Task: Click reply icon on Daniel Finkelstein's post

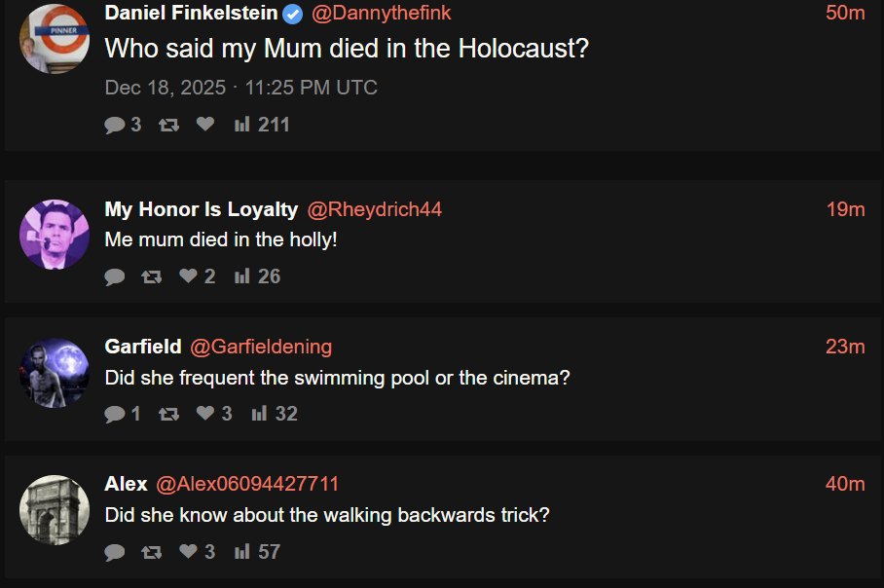Action: [115, 125]
